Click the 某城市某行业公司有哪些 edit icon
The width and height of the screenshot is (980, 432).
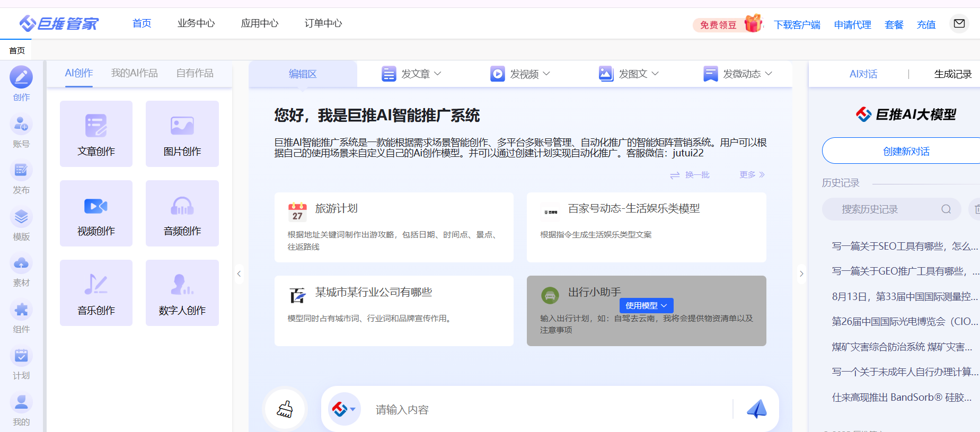point(298,295)
